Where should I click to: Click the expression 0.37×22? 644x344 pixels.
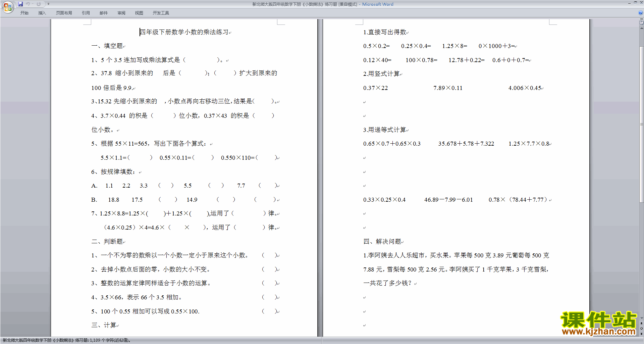point(375,88)
